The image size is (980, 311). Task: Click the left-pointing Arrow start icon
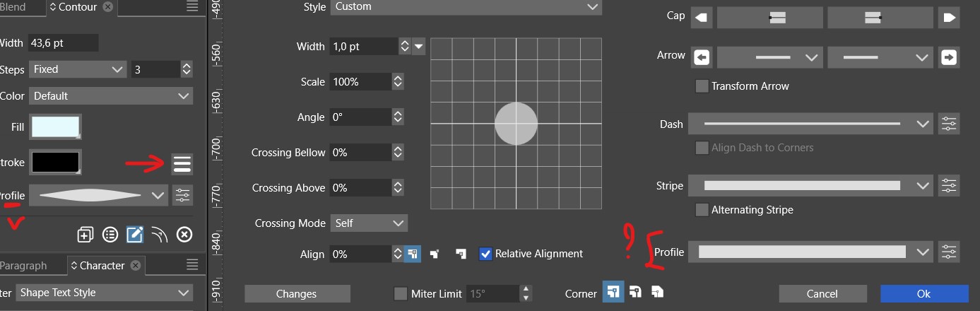click(x=701, y=57)
